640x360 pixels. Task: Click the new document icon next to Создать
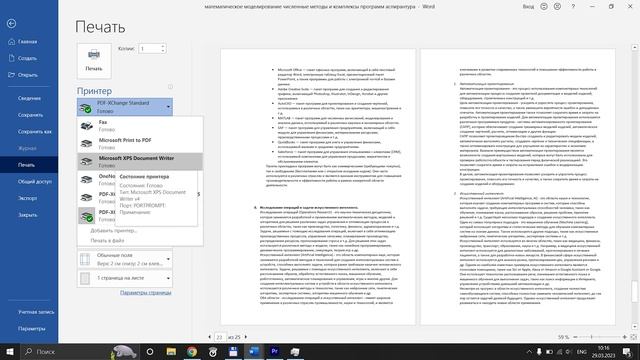[x=11, y=58]
